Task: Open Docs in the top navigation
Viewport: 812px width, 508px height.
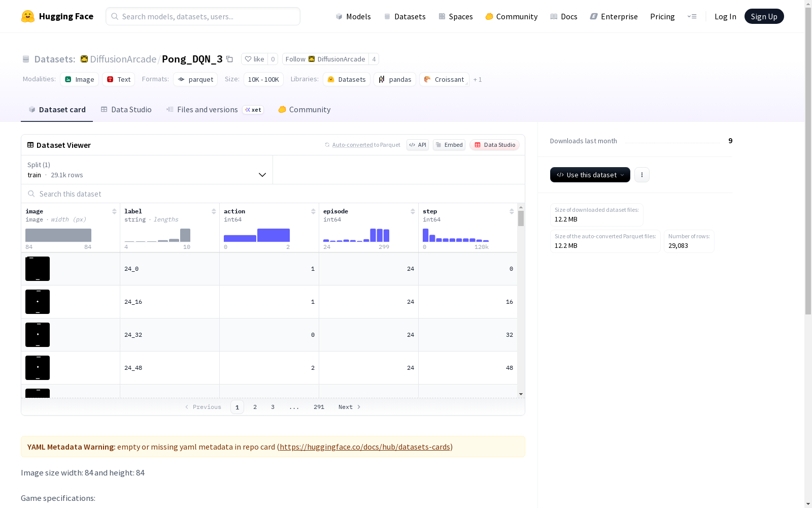Action: 564,16
